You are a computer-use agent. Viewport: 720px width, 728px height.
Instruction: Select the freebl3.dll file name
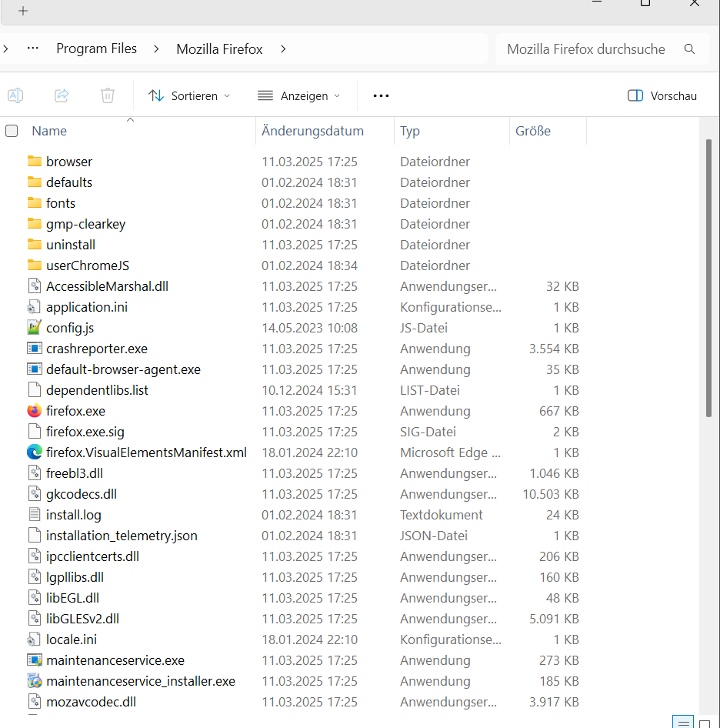click(x=75, y=473)
